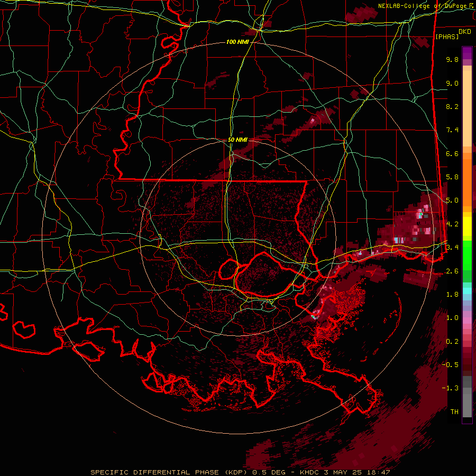Click the 0.2 scale value
This screenshot has width=476, height=476.
[452, 342]
